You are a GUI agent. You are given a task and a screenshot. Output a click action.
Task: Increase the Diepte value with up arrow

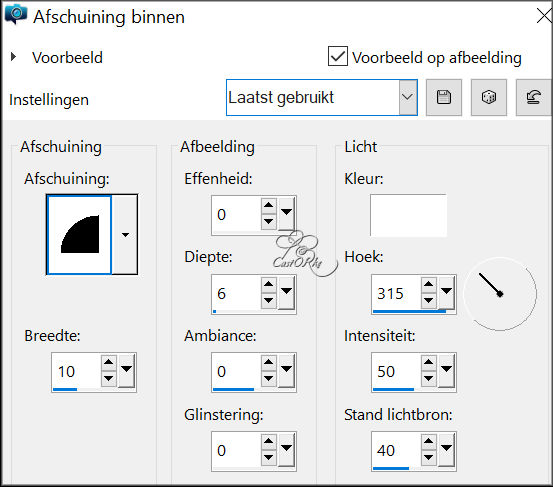click(x=269, y=284)
